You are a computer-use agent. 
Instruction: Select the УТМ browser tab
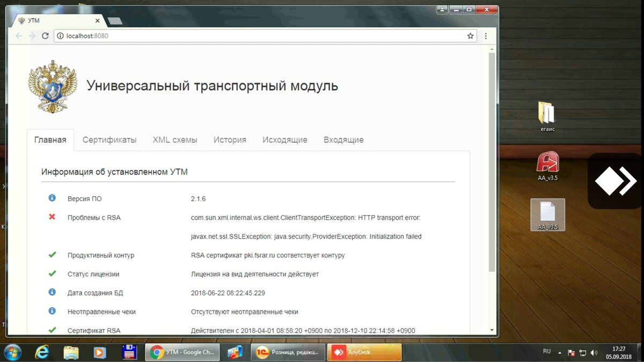(x=57, y=21)
